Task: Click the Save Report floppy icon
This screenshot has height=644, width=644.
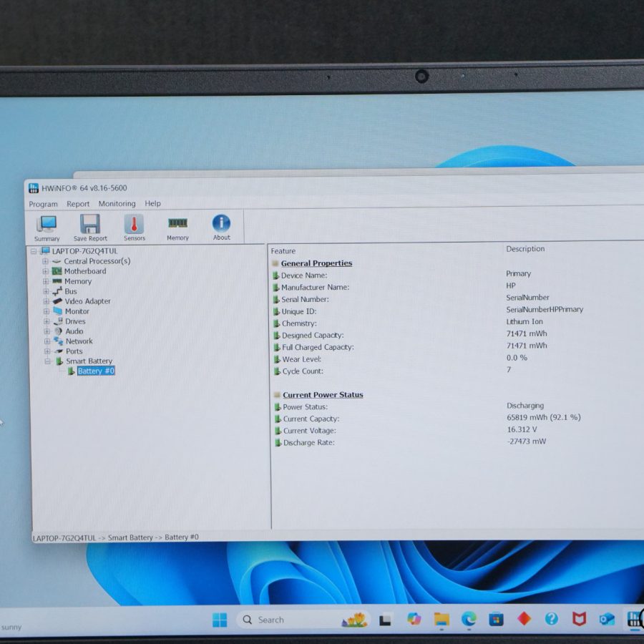Action: (90, 228)
